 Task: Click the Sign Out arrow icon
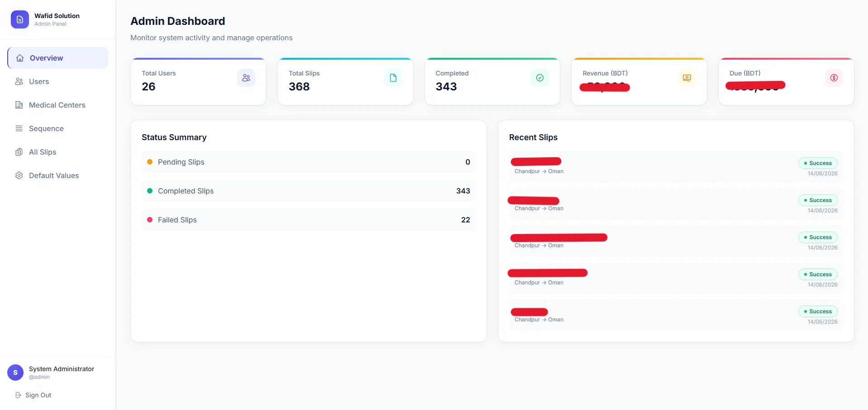(18, 395)
